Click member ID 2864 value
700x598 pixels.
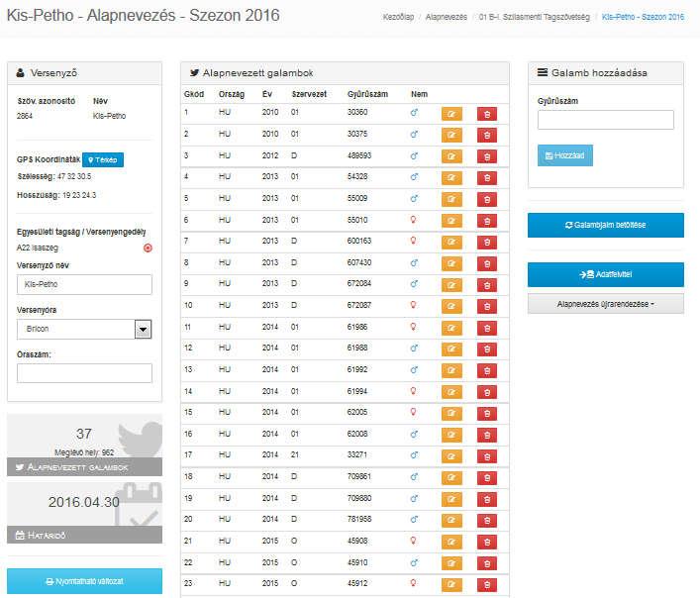click(x=25, y=116)
